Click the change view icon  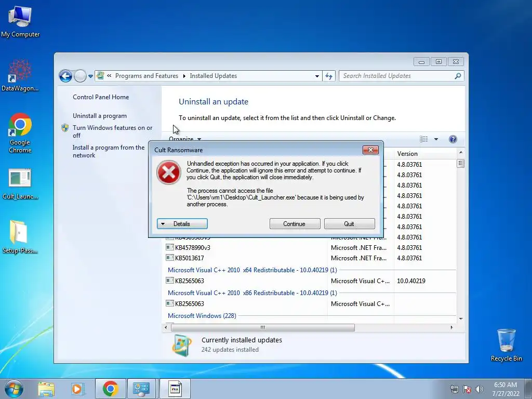tap(424, 139)
